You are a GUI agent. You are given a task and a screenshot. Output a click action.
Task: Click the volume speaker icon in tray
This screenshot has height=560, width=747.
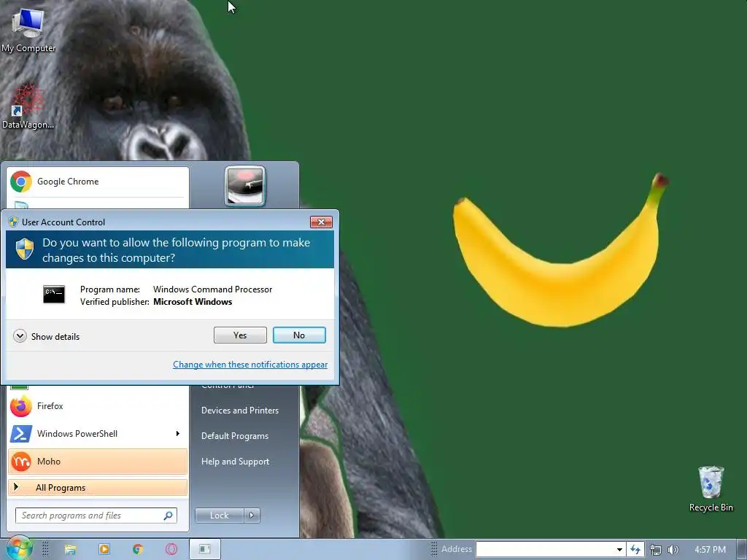(673, 550)
